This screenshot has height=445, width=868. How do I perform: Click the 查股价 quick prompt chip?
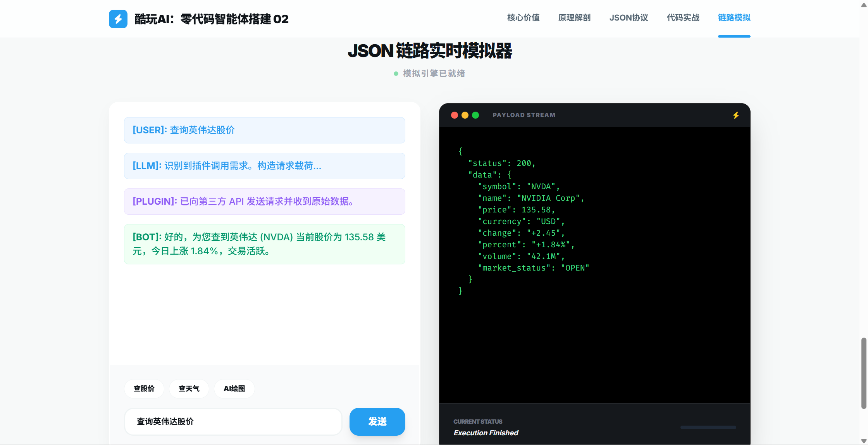(144, 389)
